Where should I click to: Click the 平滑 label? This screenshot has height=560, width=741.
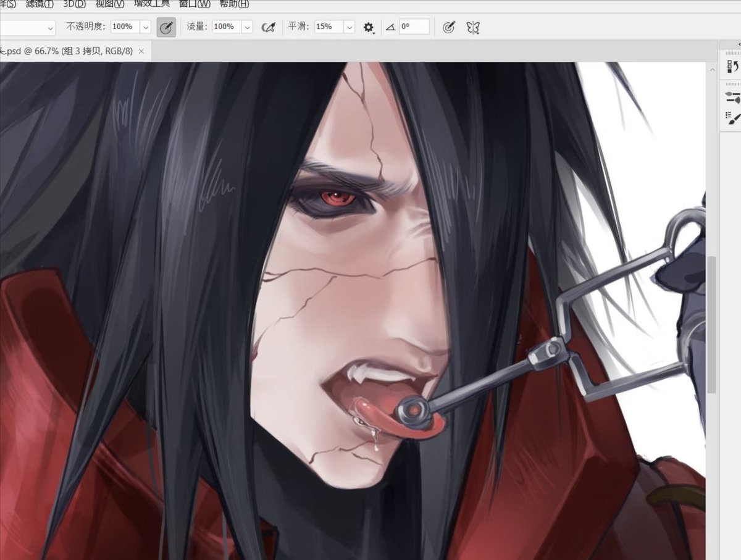tap(299, 27)
